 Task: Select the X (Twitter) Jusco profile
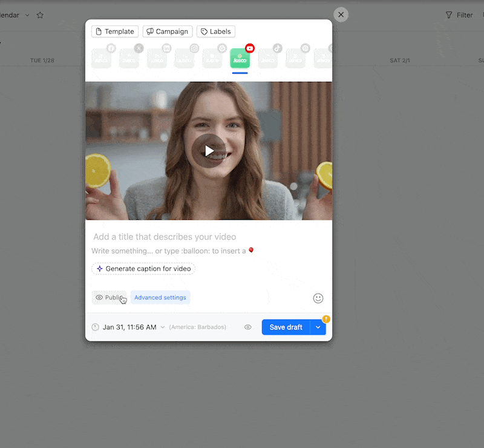click(129, 59)
